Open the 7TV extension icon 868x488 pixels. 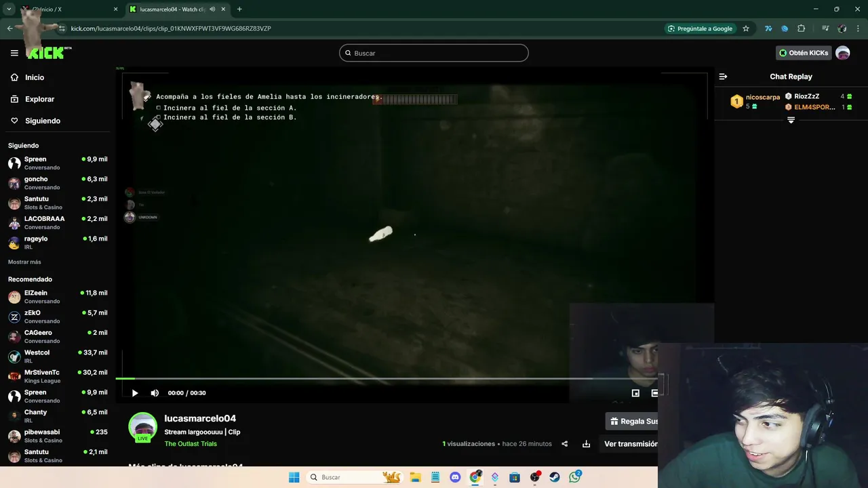(x=768, y=28)
